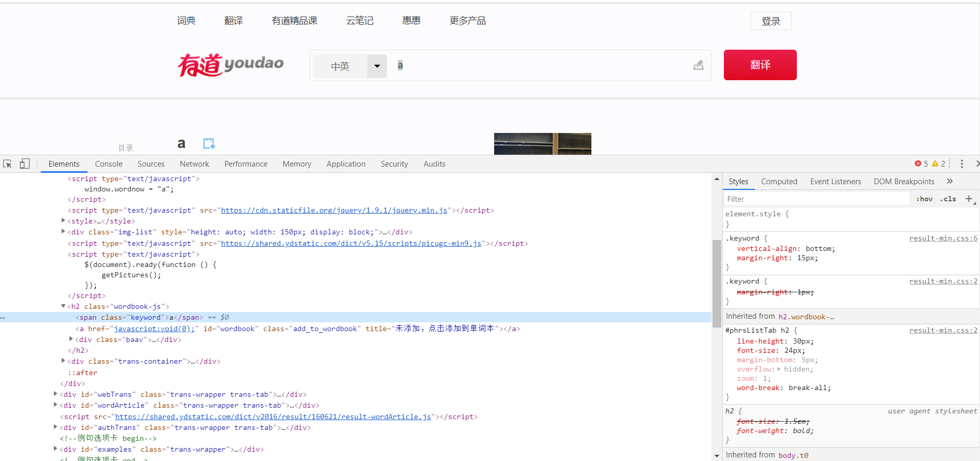
Task: Show more Styles pane tabs chevron
Action: 949,181
